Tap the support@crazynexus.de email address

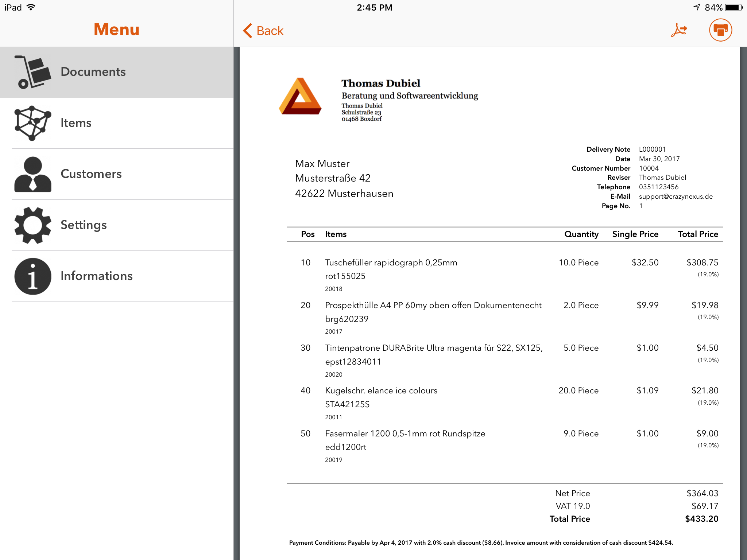click(x=676, y=197)
